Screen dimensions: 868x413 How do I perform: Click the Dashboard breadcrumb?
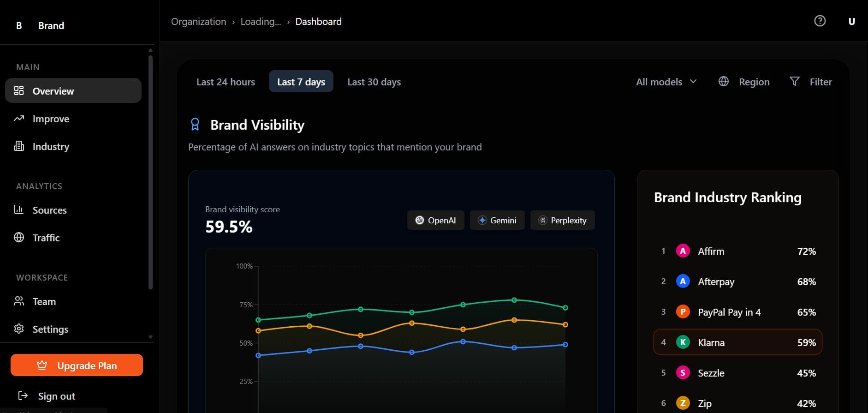pos(318,21)
